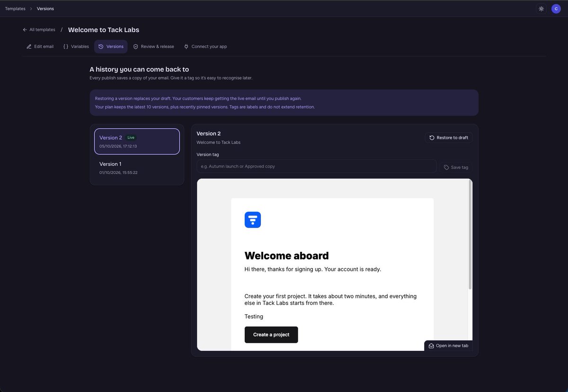The height and width of the screenshot is (392, 568).
Task: Click the timestamp 05/10/2026, 17:12:13
Action: [x=118, y=146]
